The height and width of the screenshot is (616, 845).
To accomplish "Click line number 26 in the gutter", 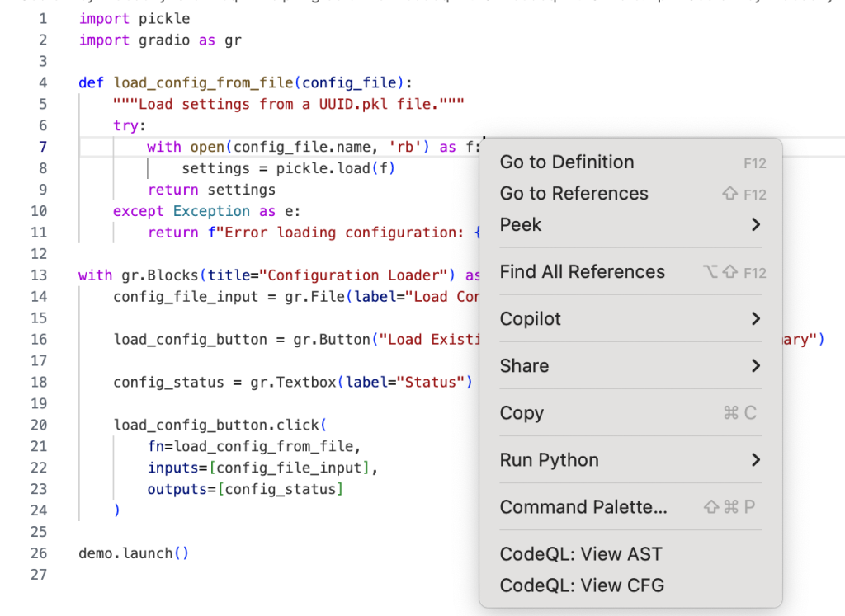I will (x=39, y=553).
